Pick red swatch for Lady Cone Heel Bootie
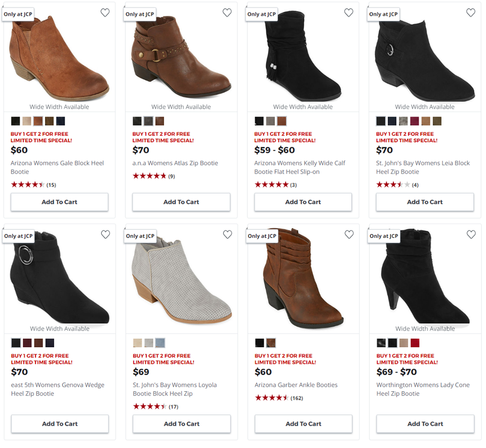Screen dimensions: 486x448 pos(415,343)
